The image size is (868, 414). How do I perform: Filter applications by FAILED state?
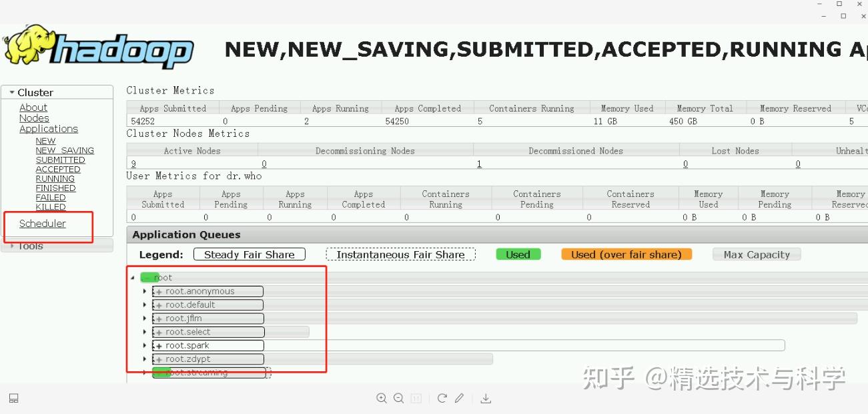pos(51,197)
